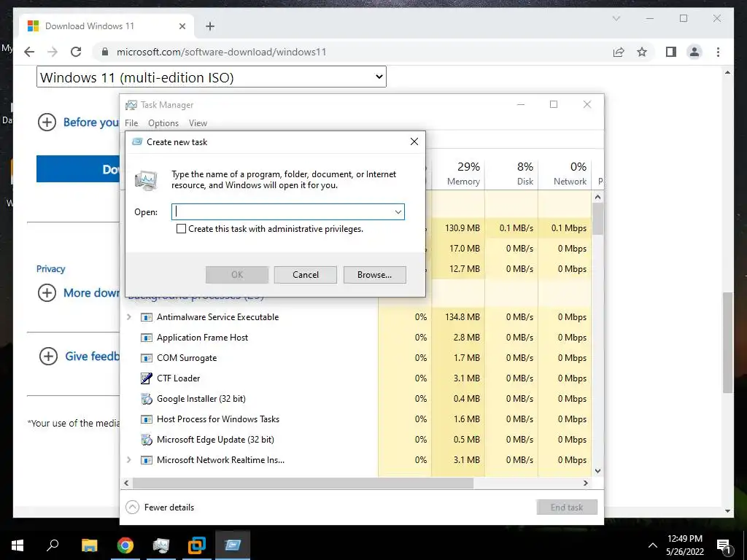Viewport: 747px width, 560px height.
Task: Click the Chrome back arrow
Action: click(29, 52)
